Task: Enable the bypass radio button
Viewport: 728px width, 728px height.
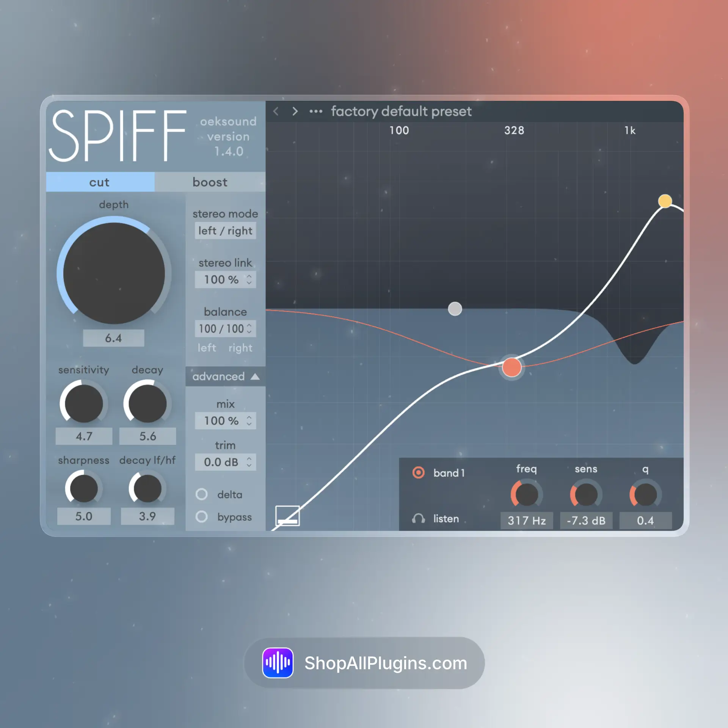Action: point(201,516)
